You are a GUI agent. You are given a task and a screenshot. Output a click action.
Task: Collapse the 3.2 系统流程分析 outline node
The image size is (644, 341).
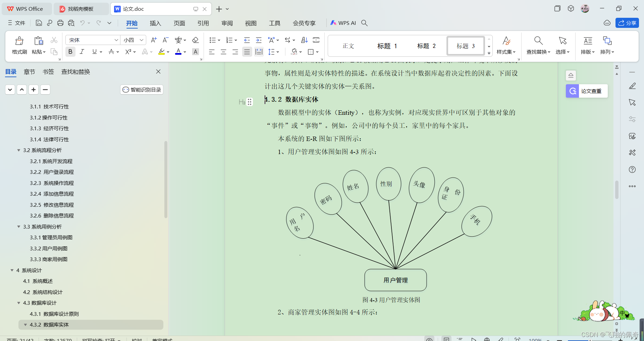(x=19, y=150)
